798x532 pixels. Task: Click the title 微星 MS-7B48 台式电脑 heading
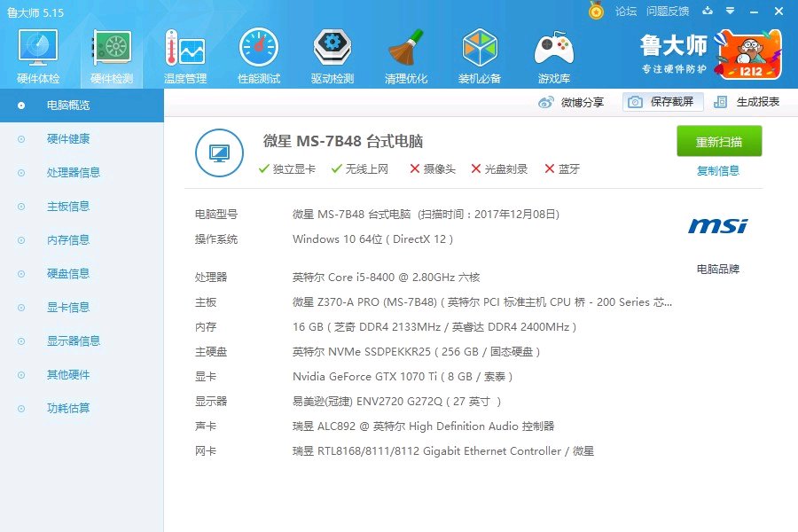point(343,141)
